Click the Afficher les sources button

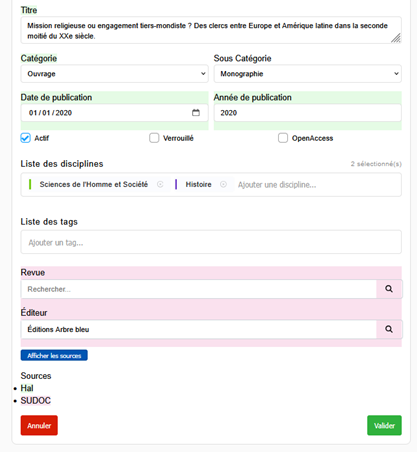click(x=54, y=355)
